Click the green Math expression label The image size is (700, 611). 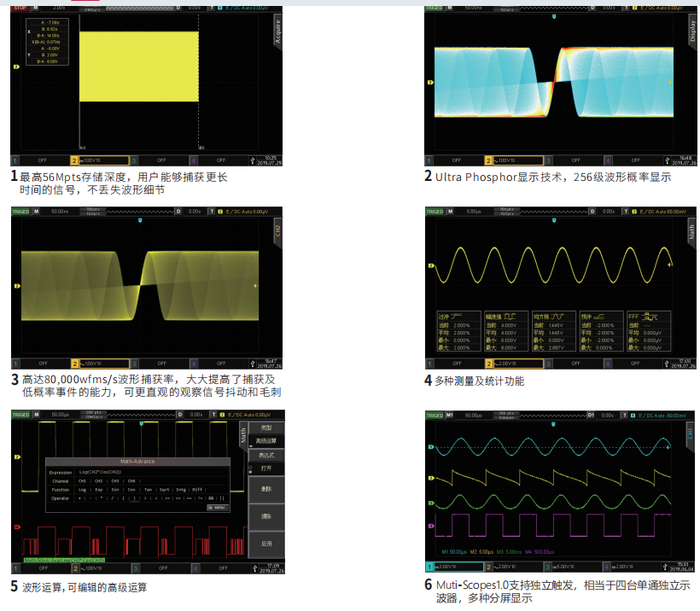(65, 560)
